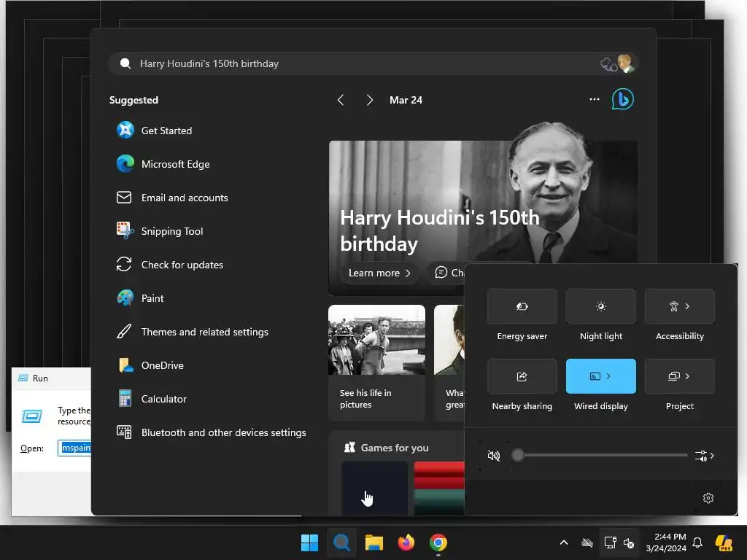The height and width of the screenshot is (560, 747).
Task: Open the network display tray icon
Action: point(610,542)
